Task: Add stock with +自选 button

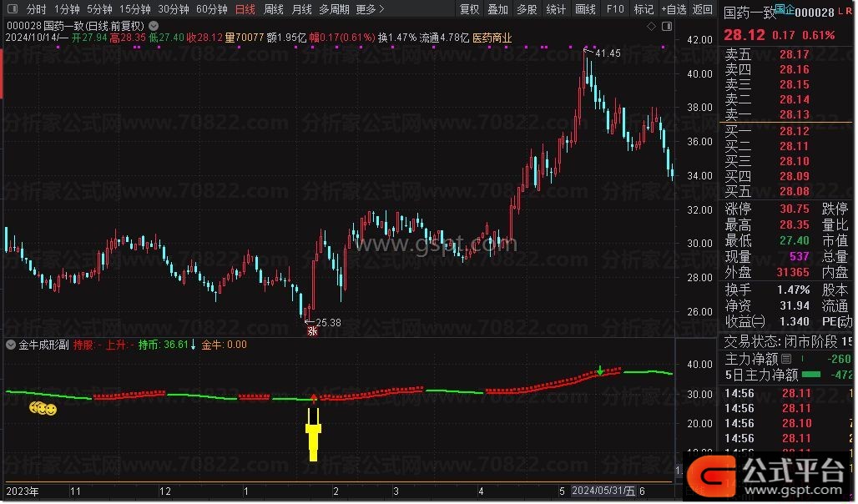Action: pos(674,9)
